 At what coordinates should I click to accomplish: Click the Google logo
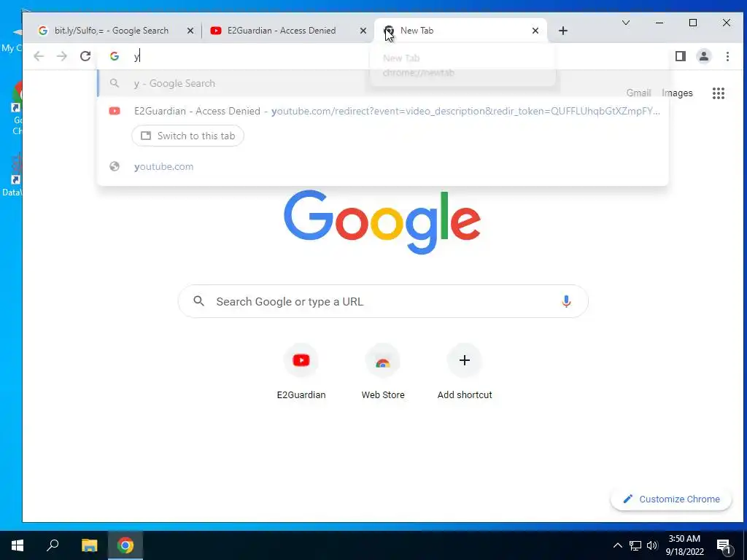pyautogui.click(x=382, y=222)
